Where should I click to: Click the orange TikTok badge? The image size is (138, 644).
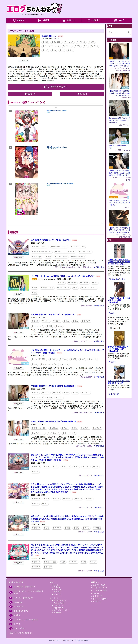(x=34, y=279)
